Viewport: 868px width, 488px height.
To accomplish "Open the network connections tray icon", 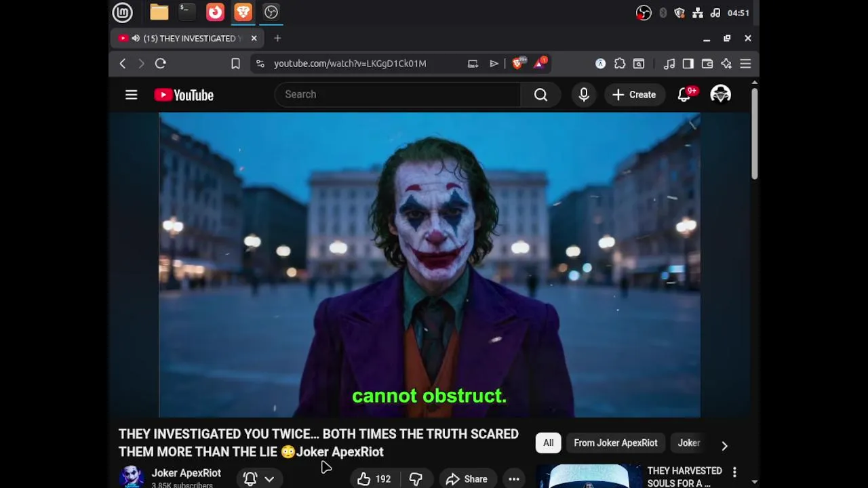I will click(x=698, y=13).
